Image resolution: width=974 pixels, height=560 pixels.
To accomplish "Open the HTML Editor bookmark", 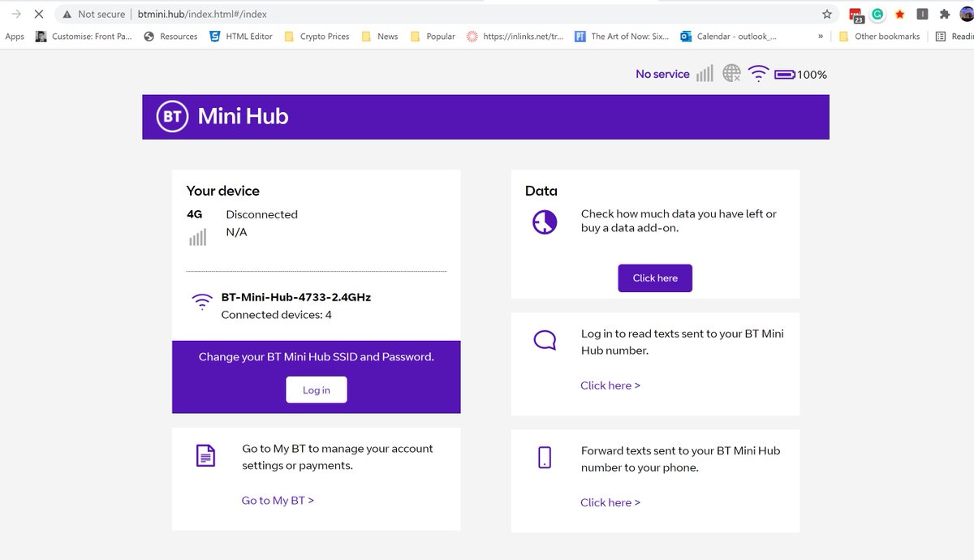I will coord(241,37).
